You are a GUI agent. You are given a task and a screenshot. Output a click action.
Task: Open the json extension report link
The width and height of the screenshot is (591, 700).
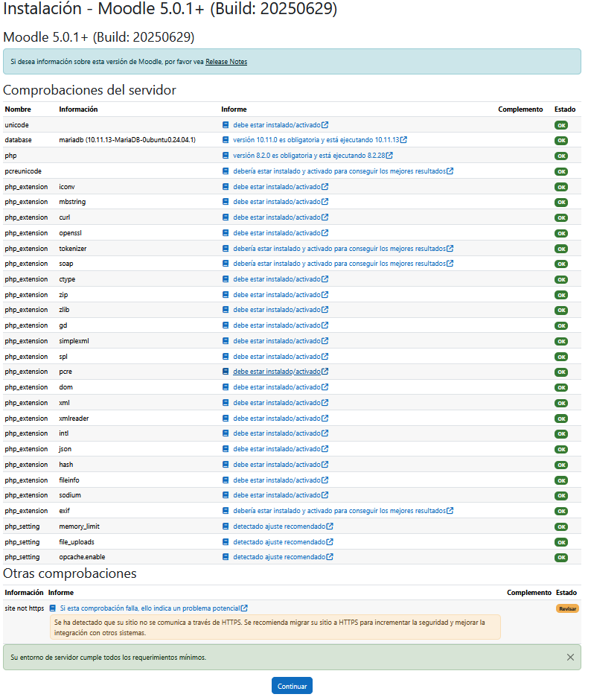click(x=277, y=448)
